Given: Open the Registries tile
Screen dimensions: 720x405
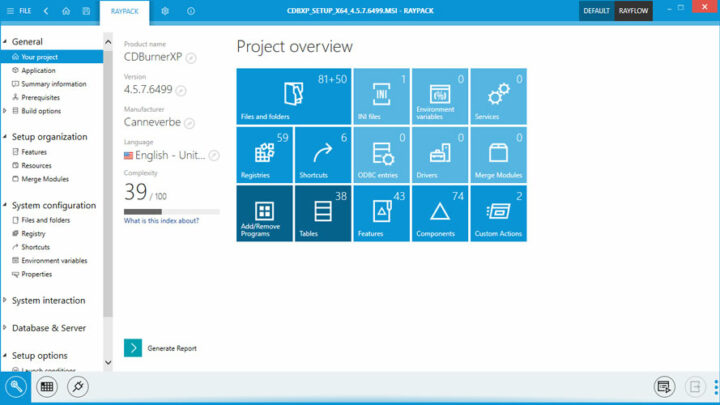Looking at the screenshot, I should point(265,155).
